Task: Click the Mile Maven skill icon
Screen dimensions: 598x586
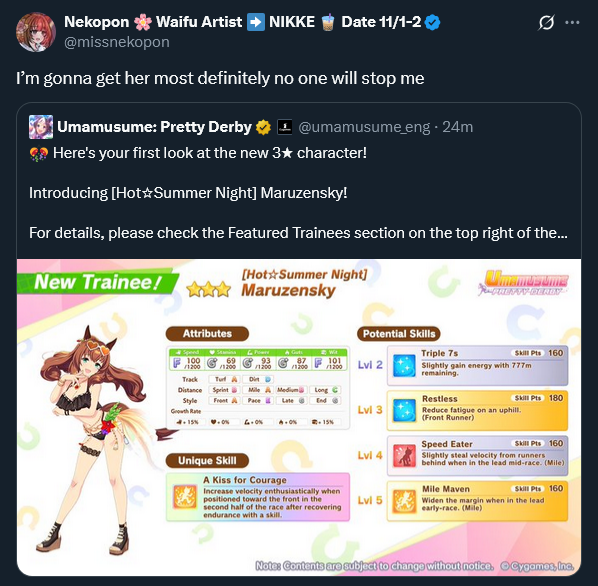Action: pos(404,501)
